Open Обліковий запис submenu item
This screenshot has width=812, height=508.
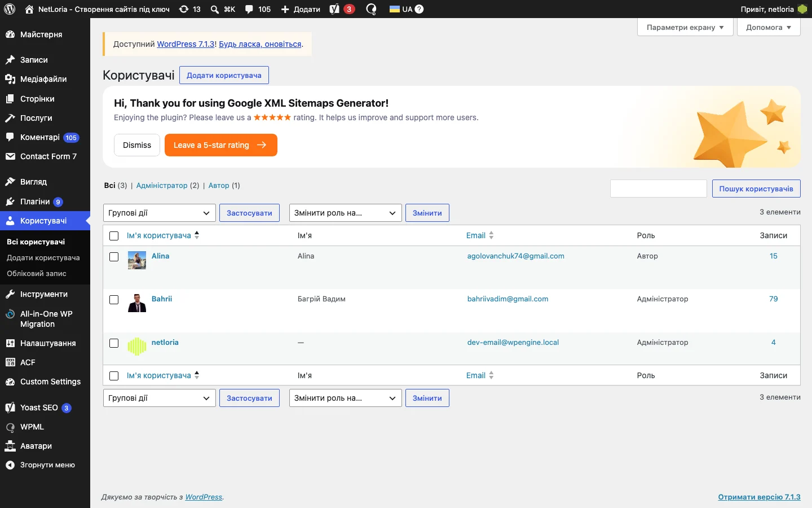[x=37, y=273]
